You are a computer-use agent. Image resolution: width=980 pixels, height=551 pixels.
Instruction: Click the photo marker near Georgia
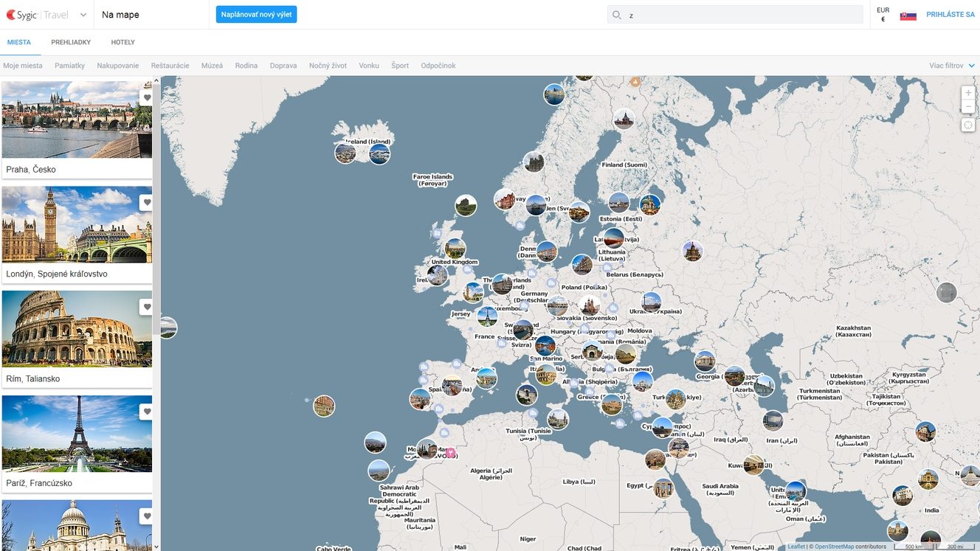click(x=705, y=361)
